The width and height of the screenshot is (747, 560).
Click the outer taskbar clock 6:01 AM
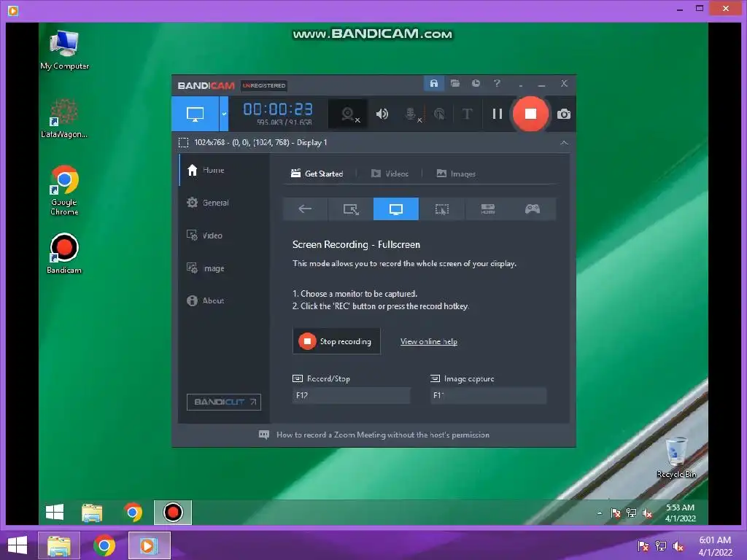point(715,546)
